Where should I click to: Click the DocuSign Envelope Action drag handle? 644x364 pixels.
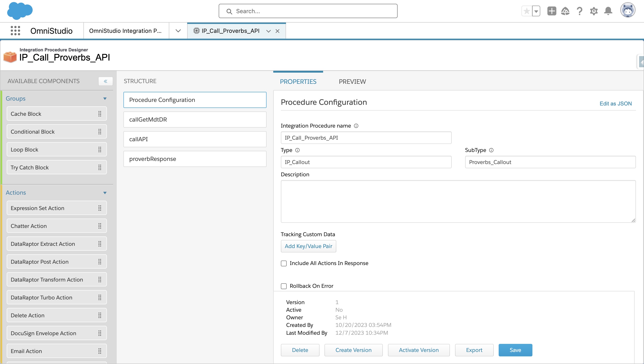coord(100,333)
